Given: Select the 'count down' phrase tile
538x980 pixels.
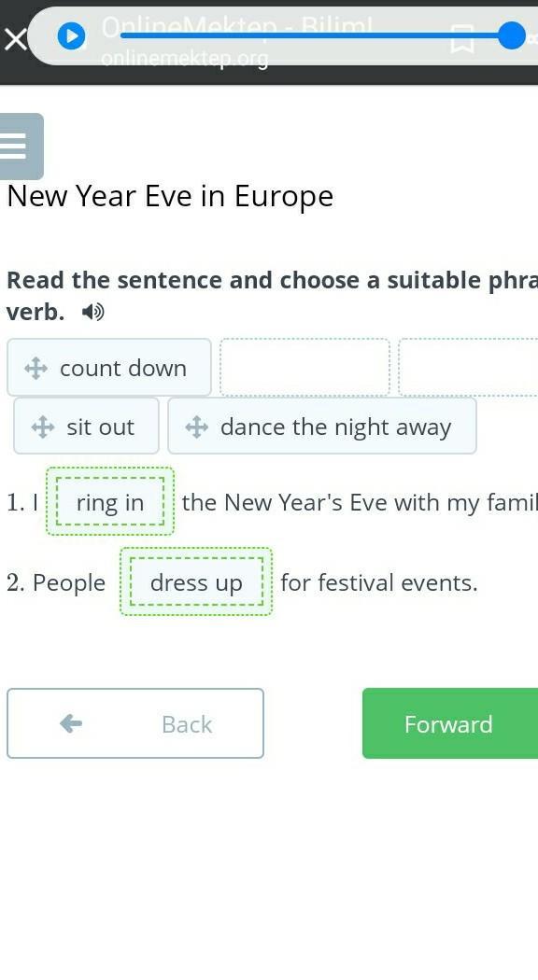Looking at the screenshot, I should (x=109, y=368).
